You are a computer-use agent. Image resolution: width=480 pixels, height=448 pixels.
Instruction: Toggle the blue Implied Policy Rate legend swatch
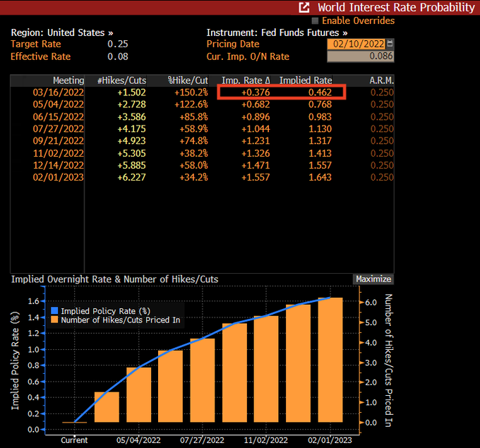pos(54,311)
